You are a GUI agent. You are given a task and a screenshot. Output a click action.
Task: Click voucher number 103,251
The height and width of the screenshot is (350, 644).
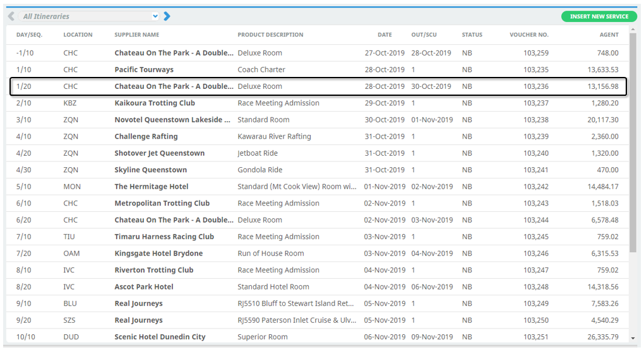click(536, 337)
